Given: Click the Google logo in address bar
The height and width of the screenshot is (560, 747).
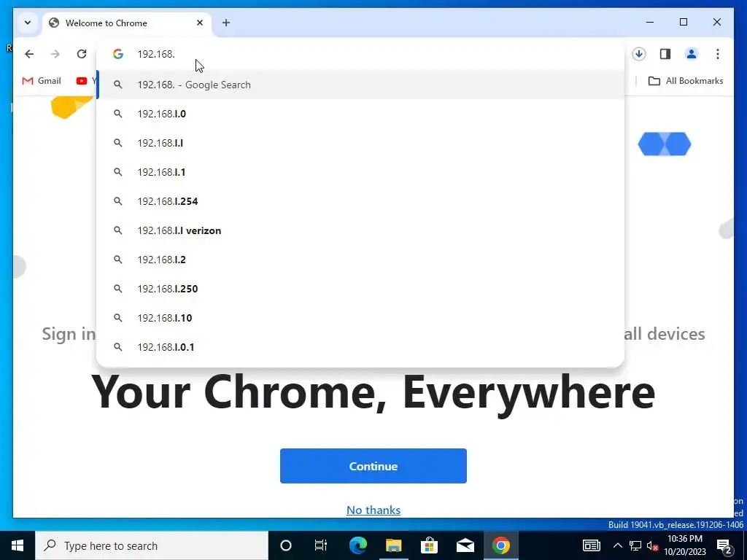Looking at the screenshot, I should point(118,54).
